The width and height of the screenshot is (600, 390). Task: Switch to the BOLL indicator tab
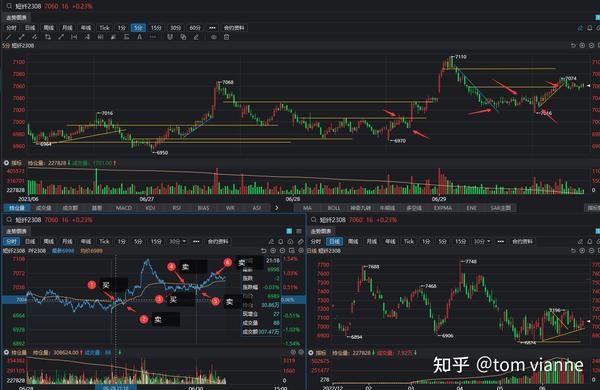[x=334, y=208]
